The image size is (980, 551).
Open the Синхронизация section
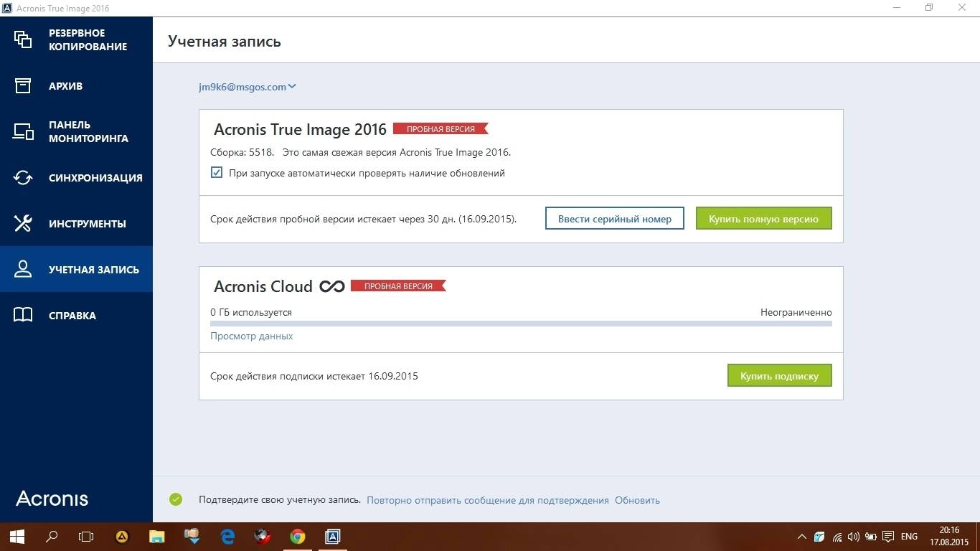[x=76, y=177]
